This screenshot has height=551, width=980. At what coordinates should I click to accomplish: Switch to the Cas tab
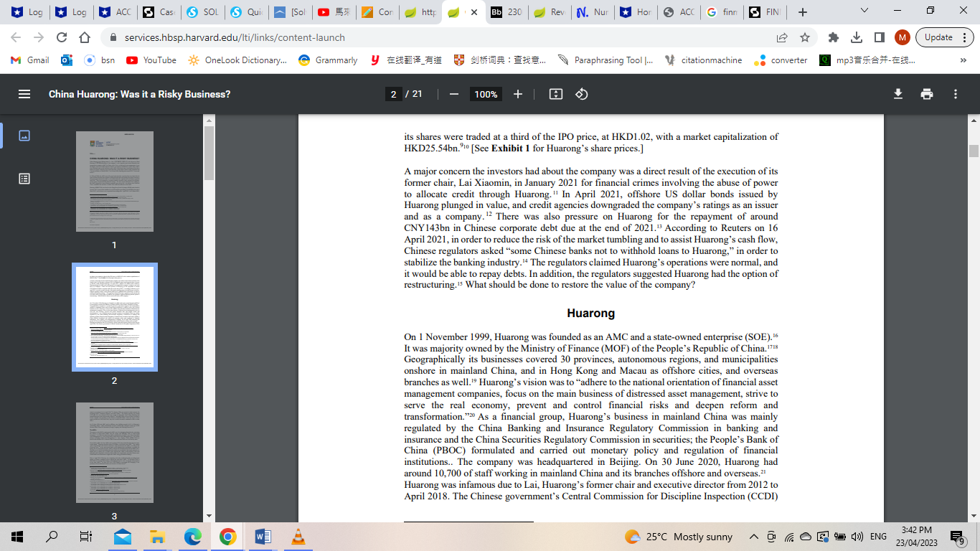[x=159, y=12]
